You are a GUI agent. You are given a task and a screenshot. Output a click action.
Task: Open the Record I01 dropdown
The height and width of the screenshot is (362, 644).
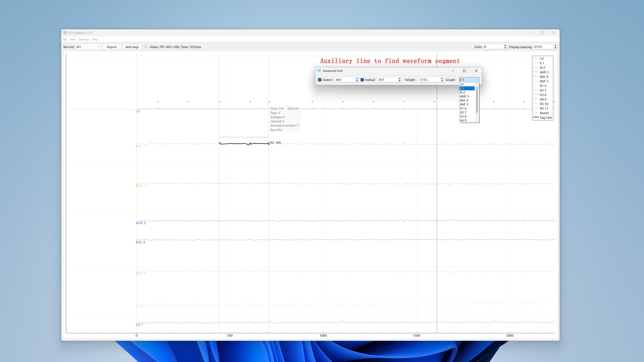(88, 47)
